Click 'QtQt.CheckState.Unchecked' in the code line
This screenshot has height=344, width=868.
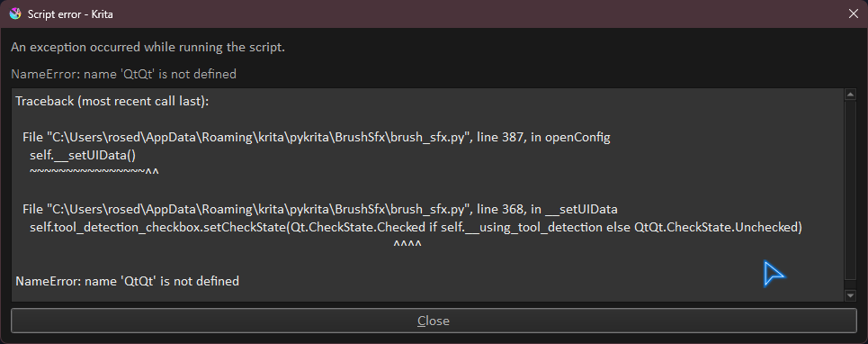click(x=716, y=227)
